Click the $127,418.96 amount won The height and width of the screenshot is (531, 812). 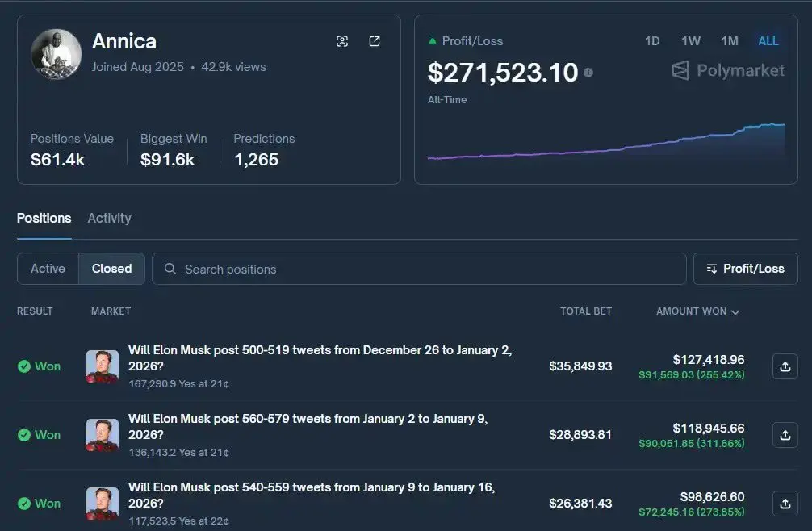pyautogui.click(x=709, y=360)
